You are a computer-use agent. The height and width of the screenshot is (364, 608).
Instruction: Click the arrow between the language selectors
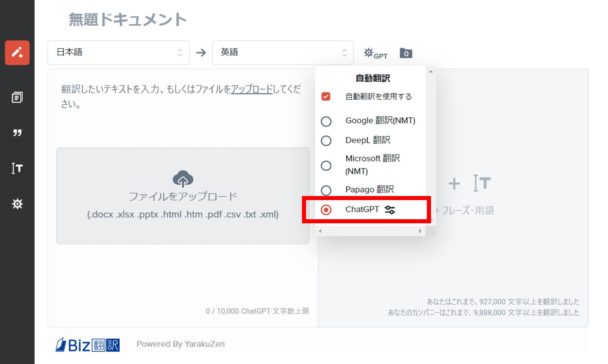pos(201,53)
